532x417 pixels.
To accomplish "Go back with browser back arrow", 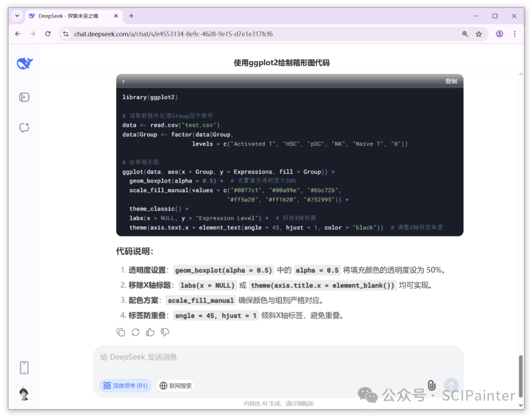I will 18,34.
